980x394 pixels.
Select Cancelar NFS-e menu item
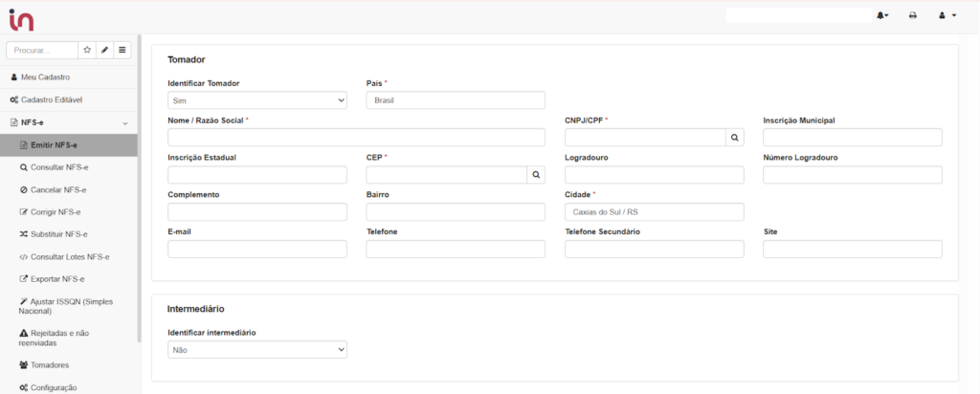(x=54, y=189)
